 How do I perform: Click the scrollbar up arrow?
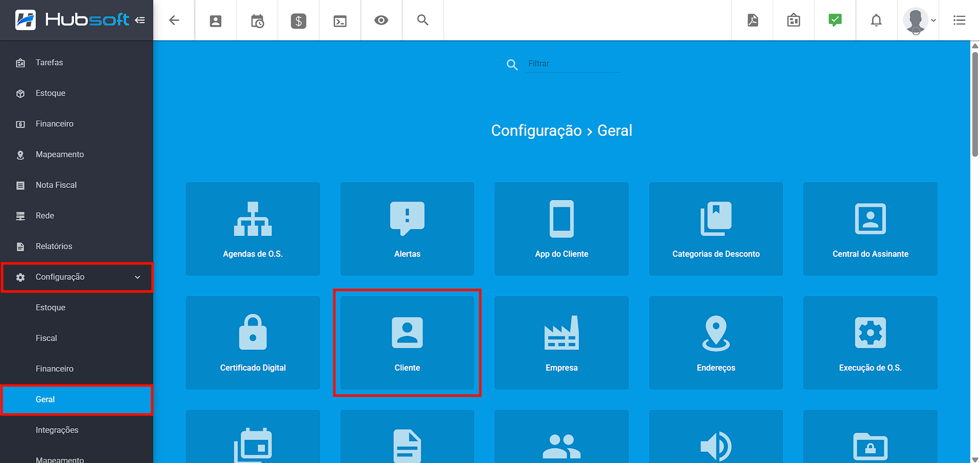pyautogui.click(x=975, y=45)
